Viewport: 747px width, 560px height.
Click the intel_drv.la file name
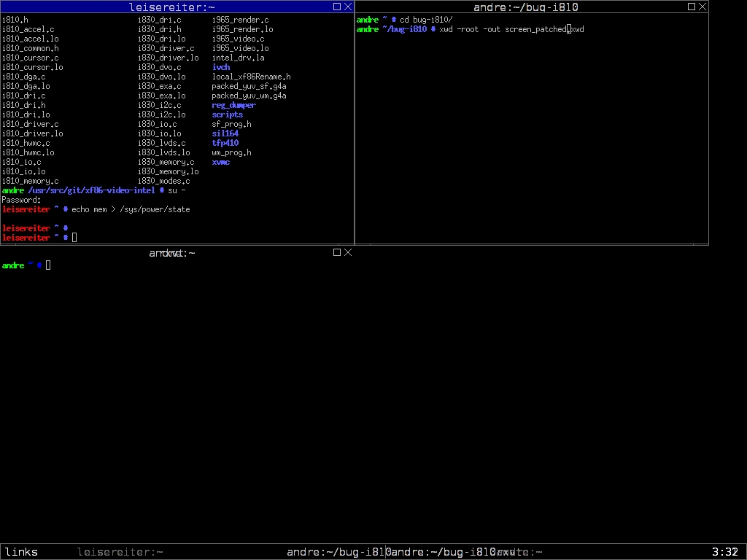click(x=238, y=58)
